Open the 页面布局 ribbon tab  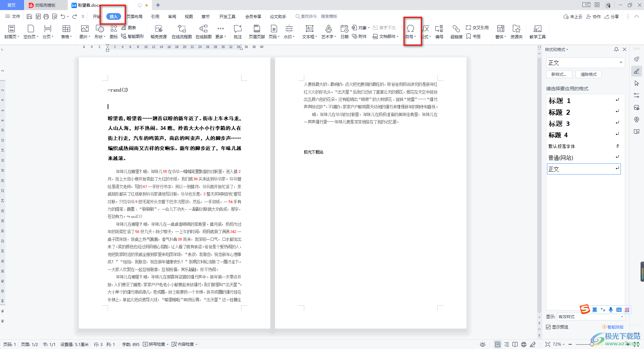[135, 16]
